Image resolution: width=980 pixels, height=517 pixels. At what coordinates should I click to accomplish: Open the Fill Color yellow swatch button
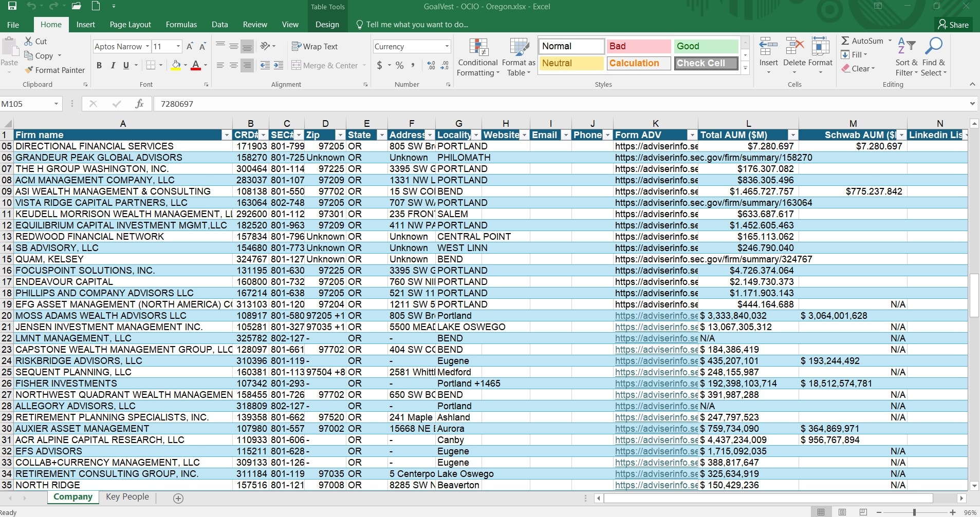pos(176,65)
